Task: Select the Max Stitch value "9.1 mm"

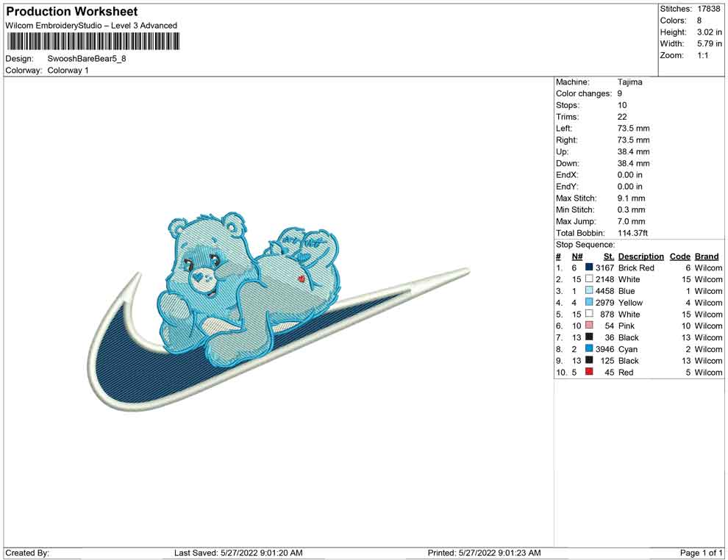Action: pyautogui.click(x=632, y=198)
